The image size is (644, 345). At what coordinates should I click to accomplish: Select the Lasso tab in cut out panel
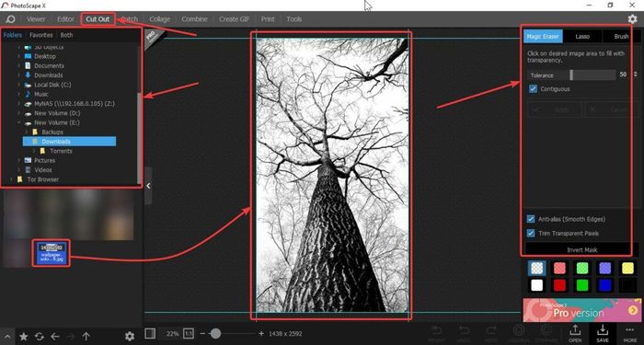(x=582, y=36)
